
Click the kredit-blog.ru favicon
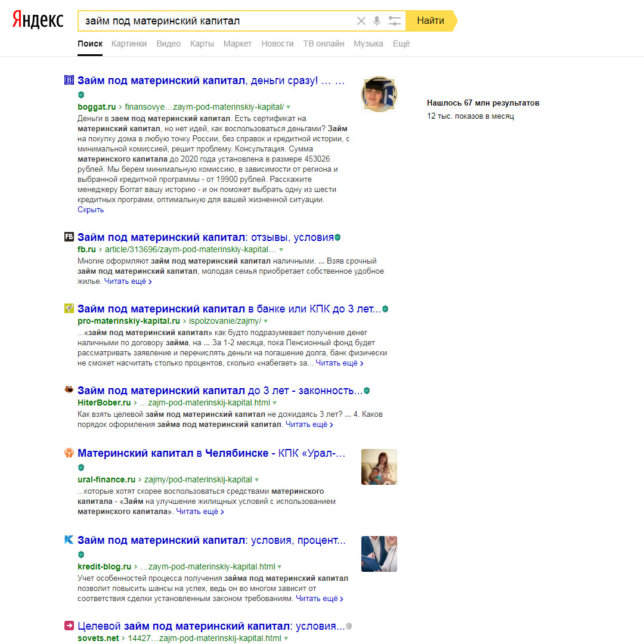[69, 539]
